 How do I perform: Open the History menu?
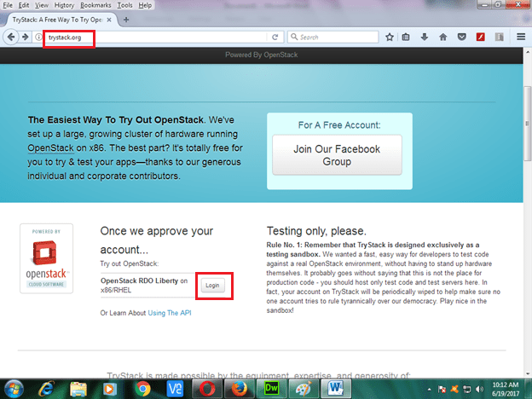coord(64,5)
